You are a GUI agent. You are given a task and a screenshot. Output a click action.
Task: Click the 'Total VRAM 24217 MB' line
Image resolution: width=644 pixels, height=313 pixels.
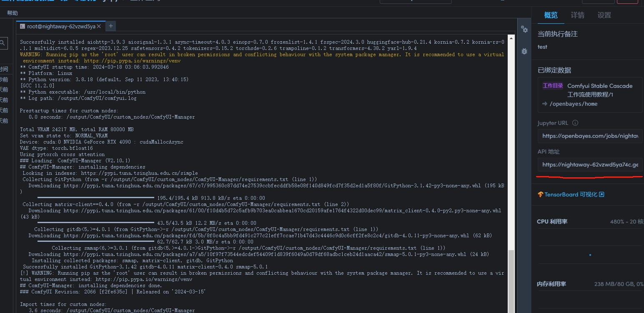click(77, 129)
